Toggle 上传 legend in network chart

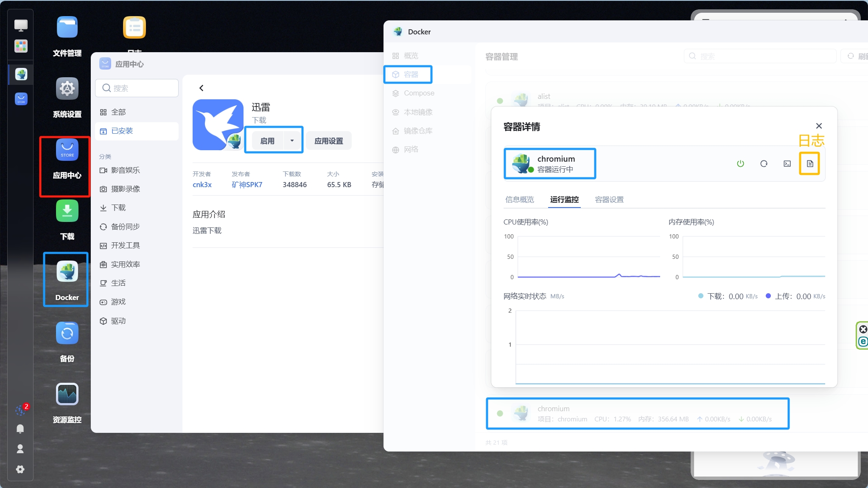point(795,296)
